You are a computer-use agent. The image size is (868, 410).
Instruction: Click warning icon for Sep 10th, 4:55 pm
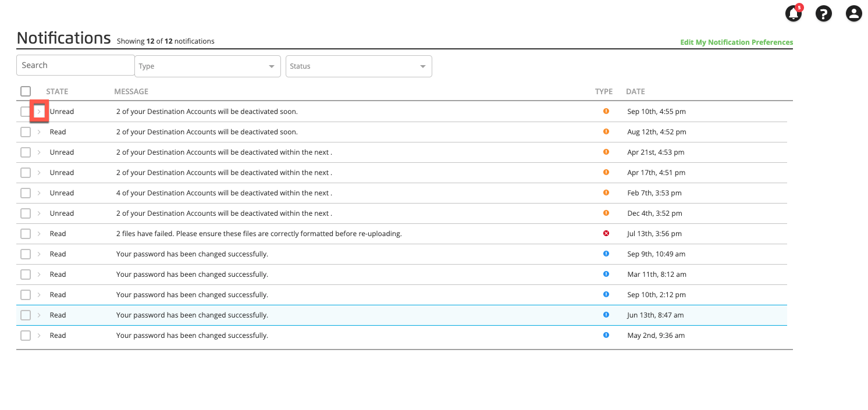click(x=606, y=111)
